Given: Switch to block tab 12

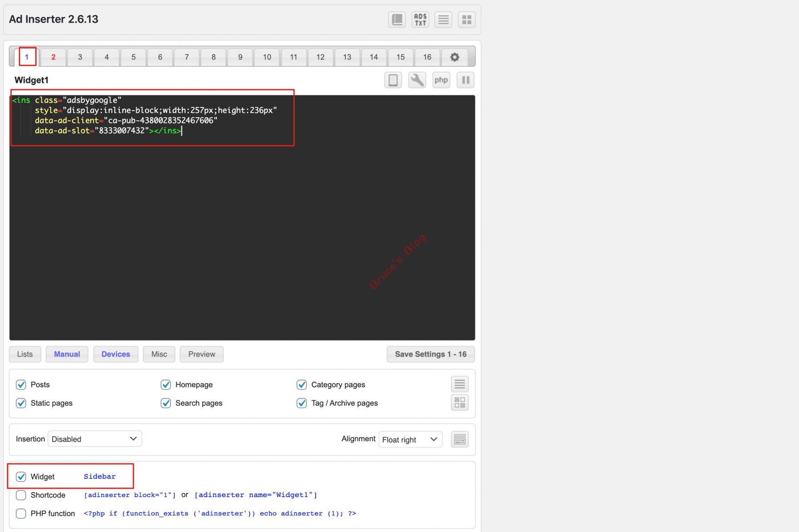Looking at the screenshot, I should point(320,57).
